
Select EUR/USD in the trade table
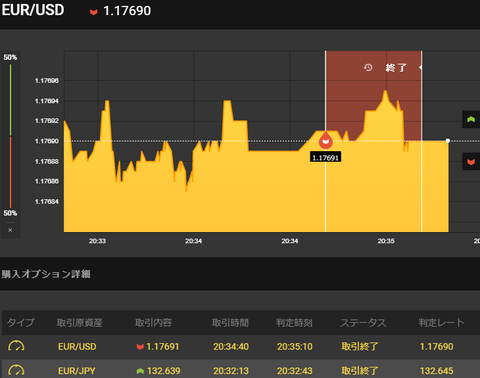77,347
